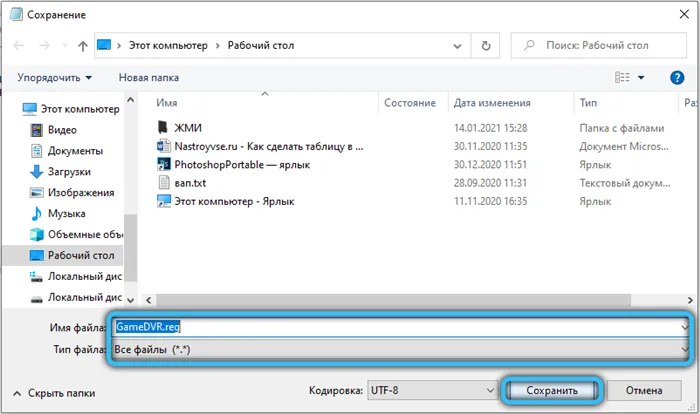Select the ban.txt file

pos(190,182)
